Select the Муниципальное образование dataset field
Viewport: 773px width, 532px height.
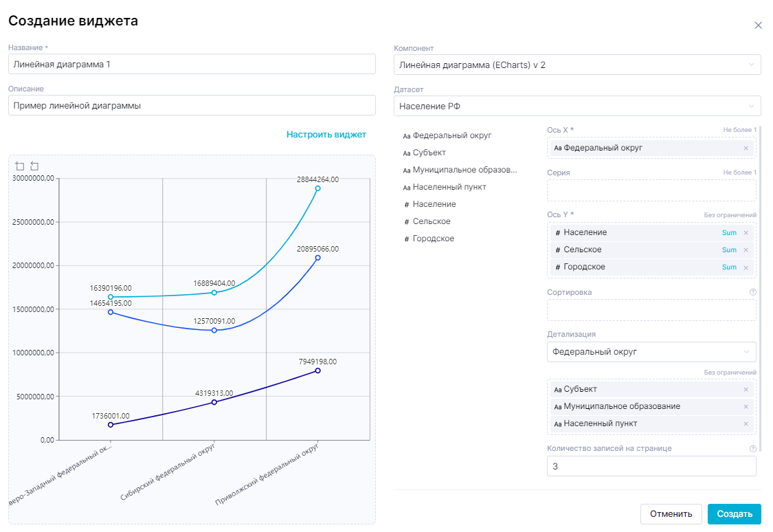tap(464, 170)
